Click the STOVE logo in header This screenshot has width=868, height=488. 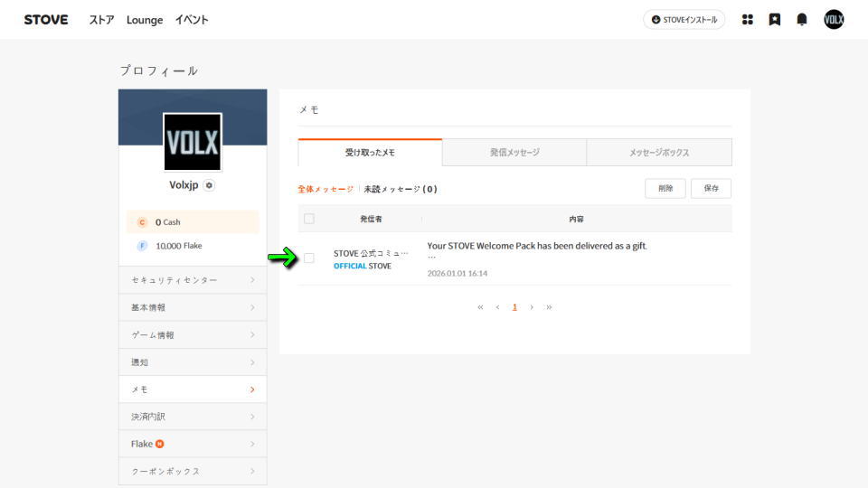(46, 20)
